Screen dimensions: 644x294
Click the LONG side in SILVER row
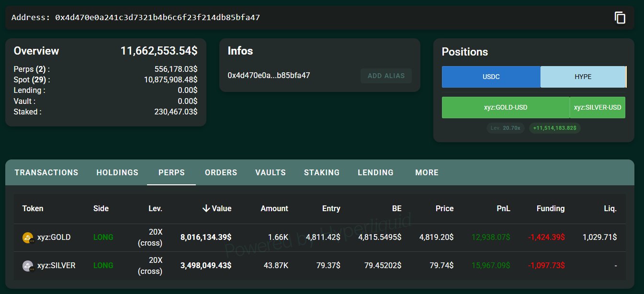pos(103,266)
